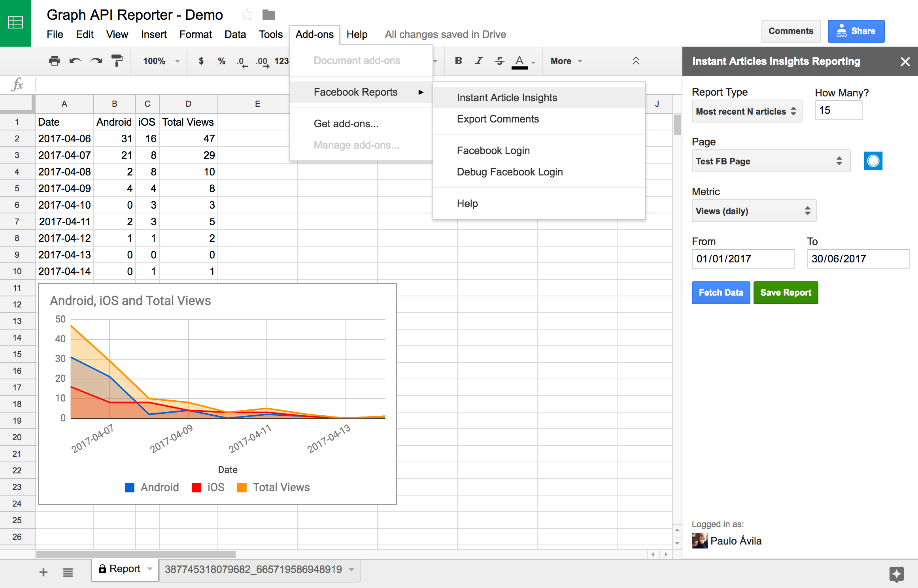Apply strikethrough formatting
The image size is (918, 588).
click(x=499, y=61)
